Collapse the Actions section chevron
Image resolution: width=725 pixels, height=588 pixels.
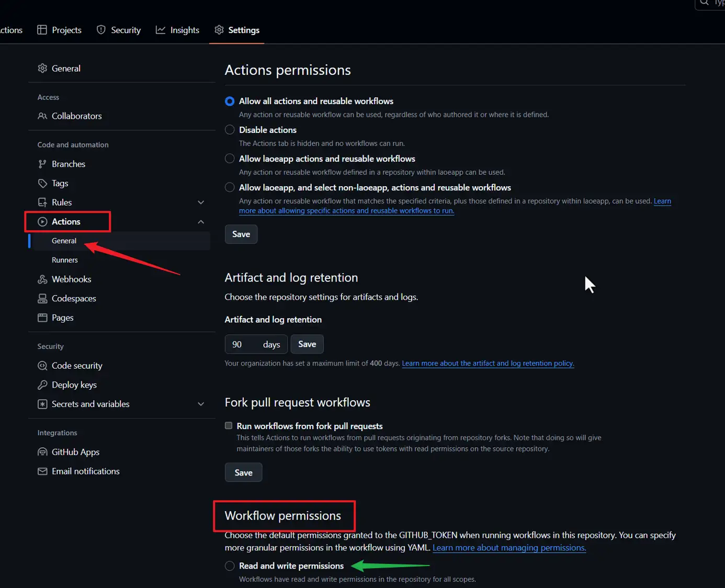pos(201,222)
